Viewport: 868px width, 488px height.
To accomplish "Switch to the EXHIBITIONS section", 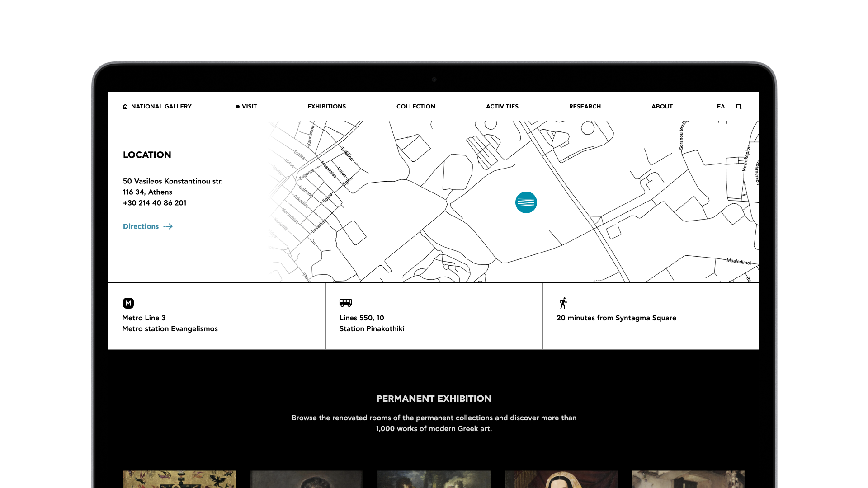I will coord(326,107).
